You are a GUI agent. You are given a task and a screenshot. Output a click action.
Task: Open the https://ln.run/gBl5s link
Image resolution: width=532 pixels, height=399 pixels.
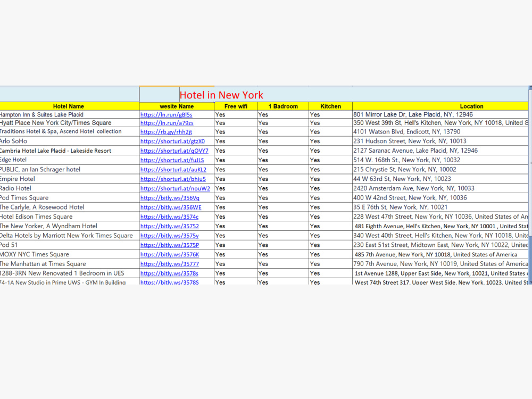166,115
